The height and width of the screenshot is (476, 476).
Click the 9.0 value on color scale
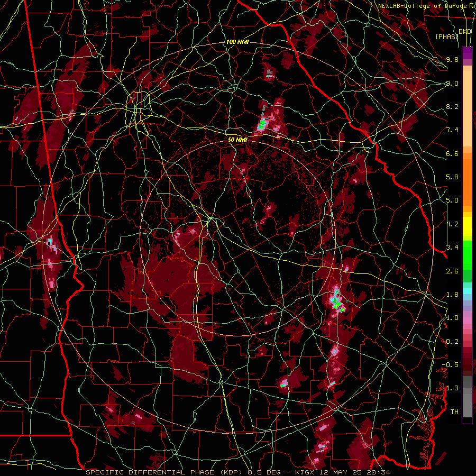[452, 83]
